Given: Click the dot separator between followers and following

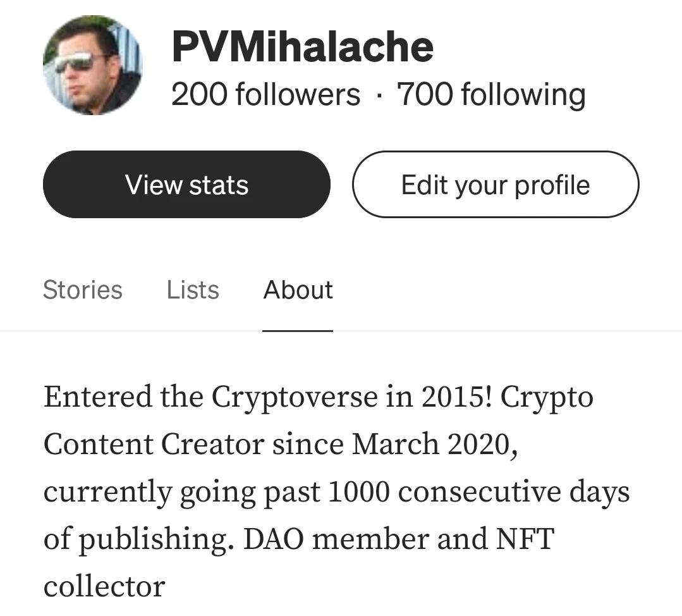Looking at the screenshot, I should [x=379, y=95].
